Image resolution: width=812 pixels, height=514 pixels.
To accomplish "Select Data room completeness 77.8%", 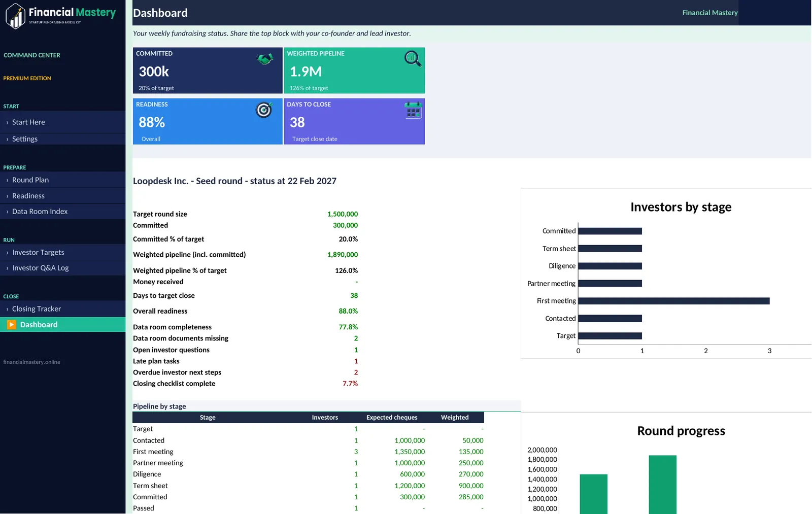I will click(x=348, y=327).
